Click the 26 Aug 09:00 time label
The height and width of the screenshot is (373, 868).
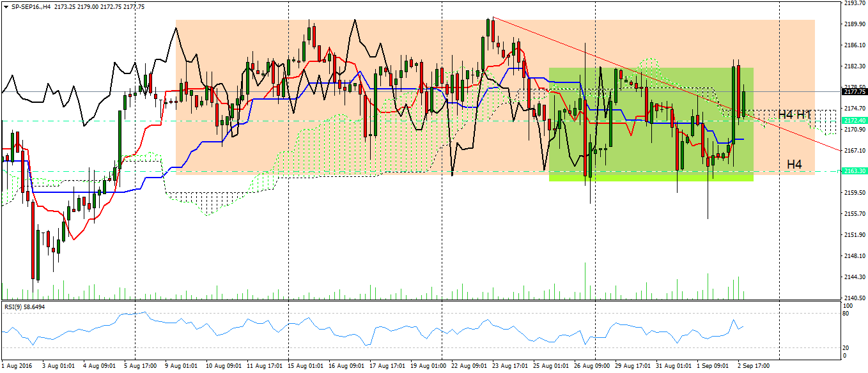591,367
